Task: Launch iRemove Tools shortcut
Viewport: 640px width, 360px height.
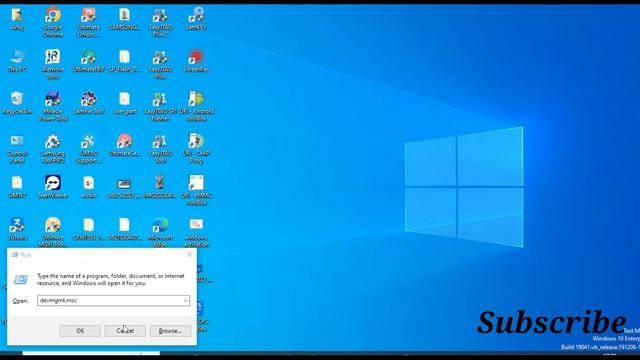Action: 53,64
